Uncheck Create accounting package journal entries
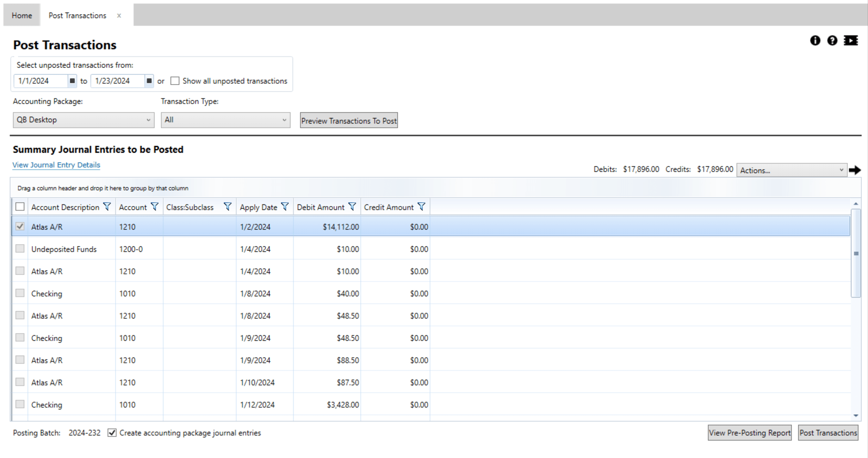 112,433
